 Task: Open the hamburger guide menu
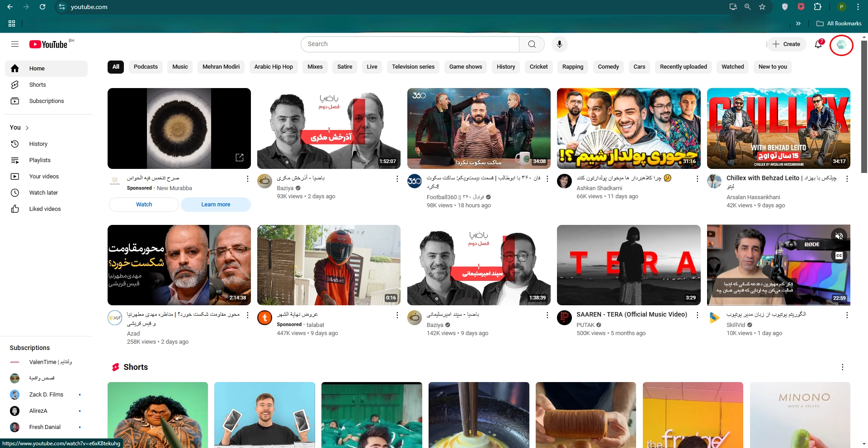15,44
